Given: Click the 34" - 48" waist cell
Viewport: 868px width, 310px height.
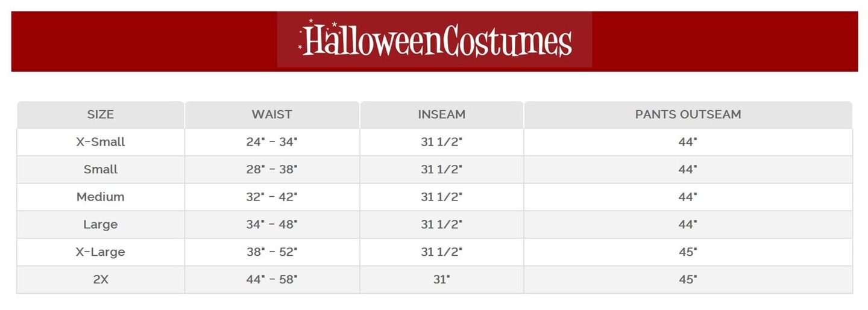Looking at the screenshot, I should (272, 225).
